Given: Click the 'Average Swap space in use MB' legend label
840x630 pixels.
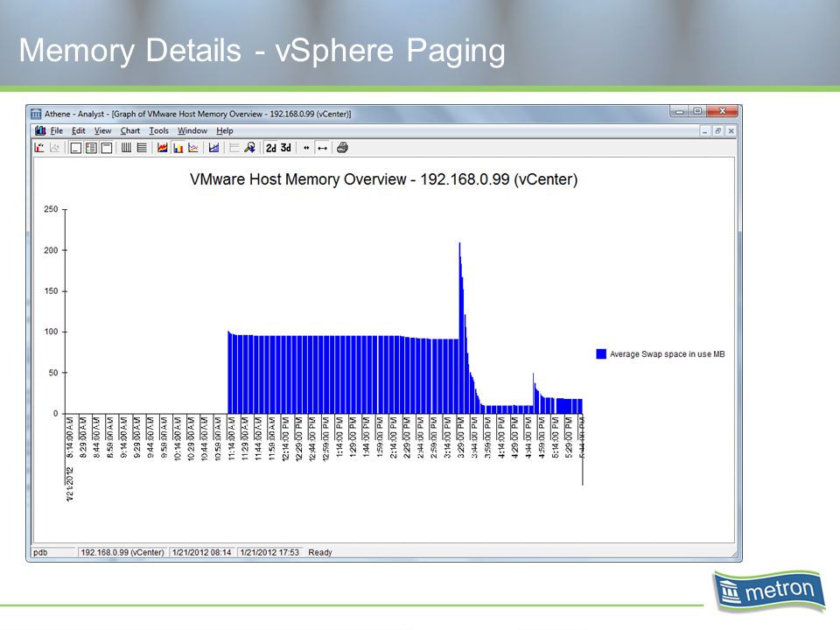Looking at the screenshot, I should tap(667, 354).
